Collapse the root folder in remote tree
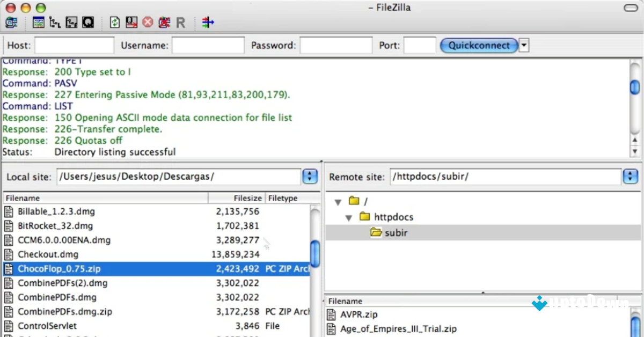 click(338, 201)
